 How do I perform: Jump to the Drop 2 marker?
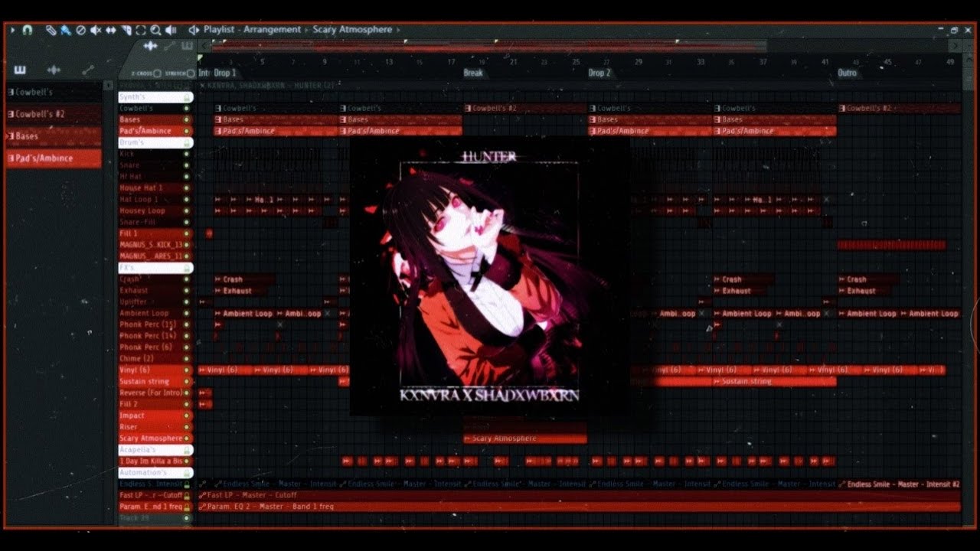[599, 73]
